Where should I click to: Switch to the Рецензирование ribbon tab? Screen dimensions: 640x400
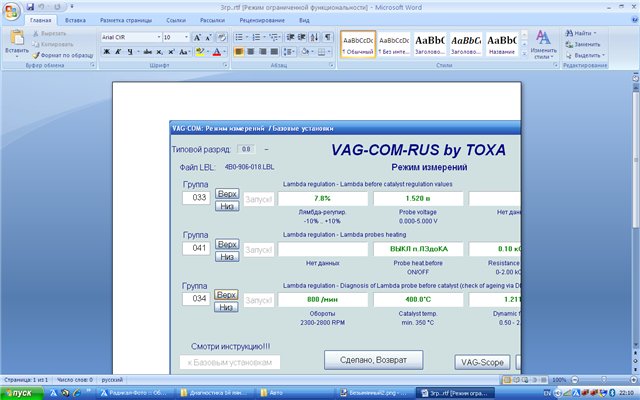pos(262,20)
